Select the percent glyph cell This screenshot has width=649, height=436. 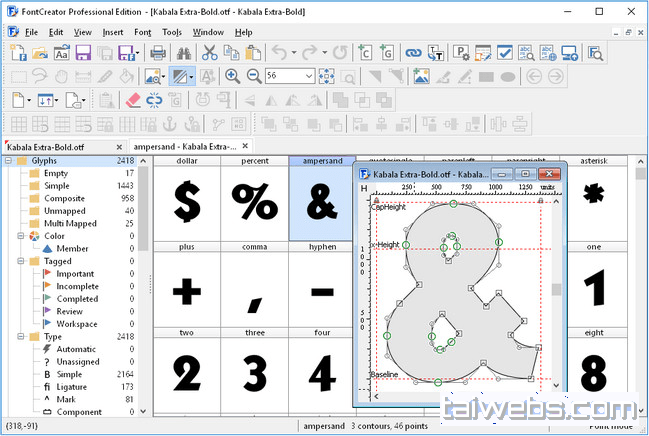coord(254,200)
